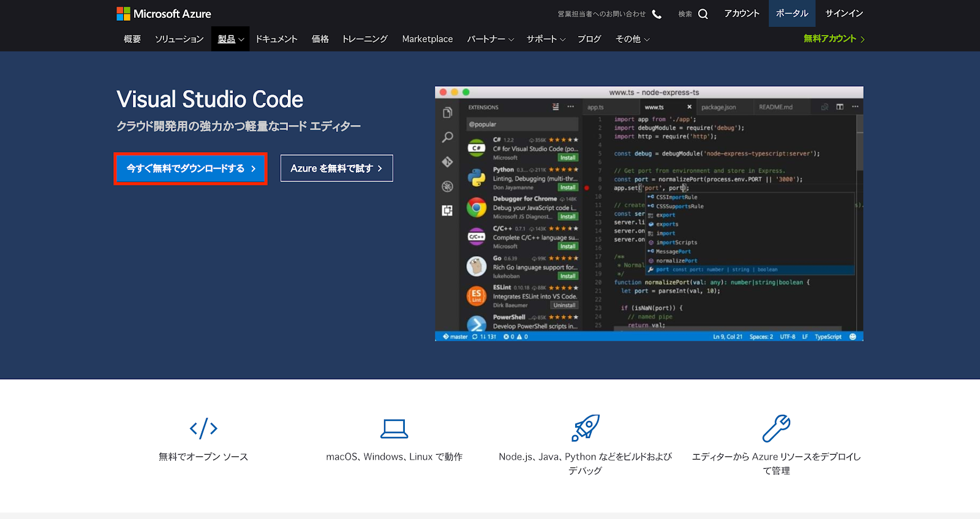980x519 pixels.
Task: Click Azure を無料で試す button
Action: click(x=337, y=169)
